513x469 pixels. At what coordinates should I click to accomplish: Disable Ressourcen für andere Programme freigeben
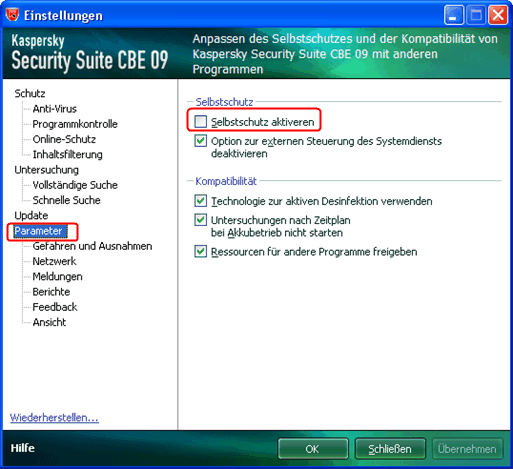[x=200, y=251]
